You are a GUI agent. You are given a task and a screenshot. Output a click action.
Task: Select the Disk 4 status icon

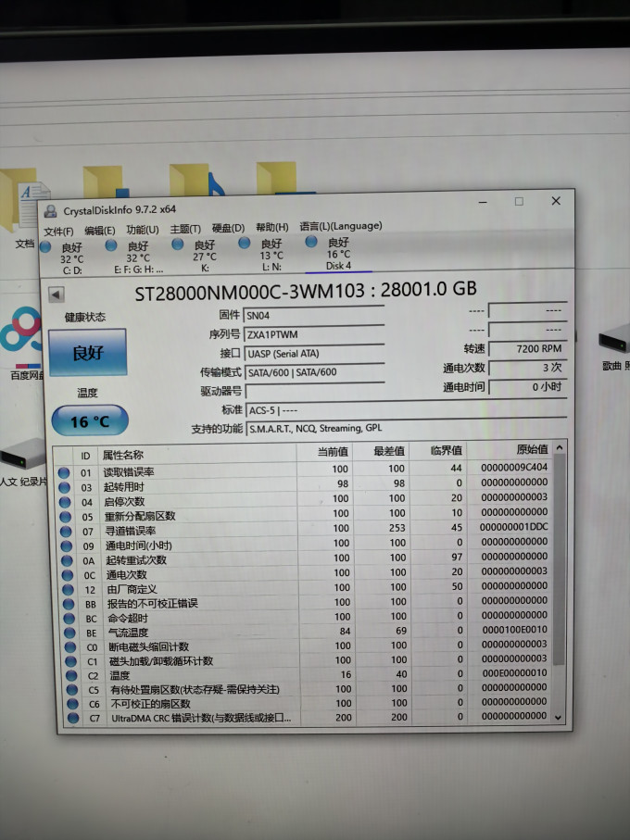click(x=311, y=242)
